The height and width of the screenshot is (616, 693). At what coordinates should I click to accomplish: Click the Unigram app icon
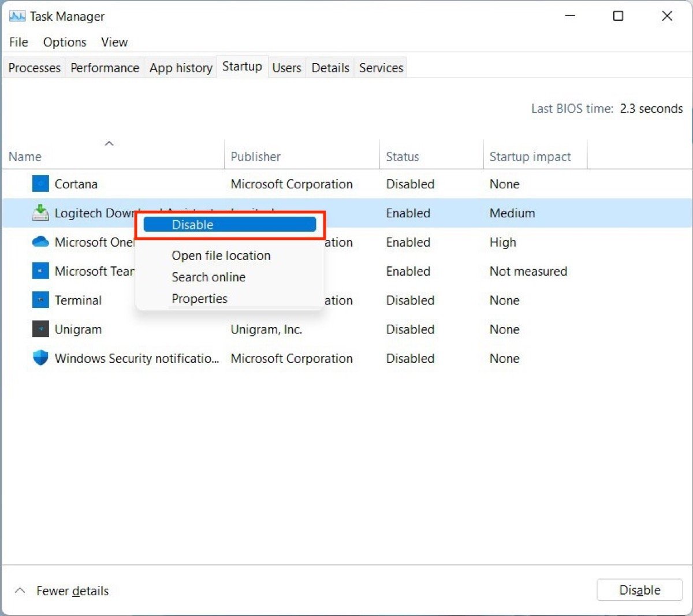click(x=40, y=329)
